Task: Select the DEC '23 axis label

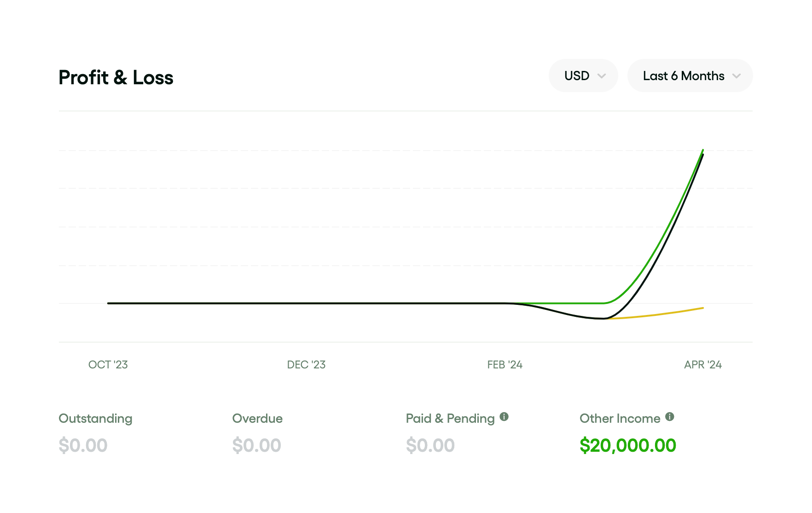Action: pos(306,365)
